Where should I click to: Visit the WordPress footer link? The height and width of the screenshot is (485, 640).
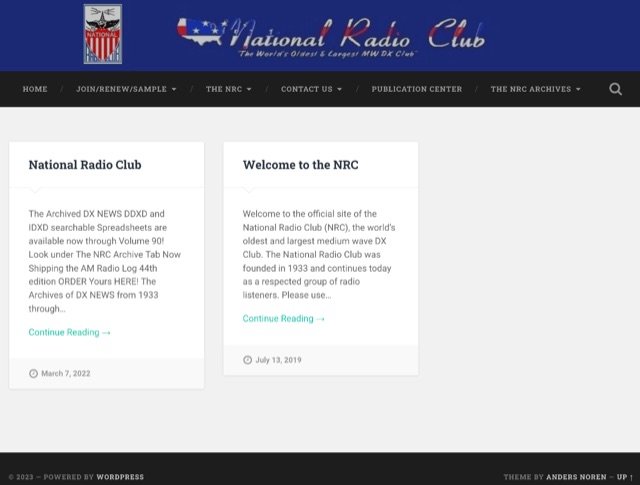pyautogui.click(x=120, y=477)
